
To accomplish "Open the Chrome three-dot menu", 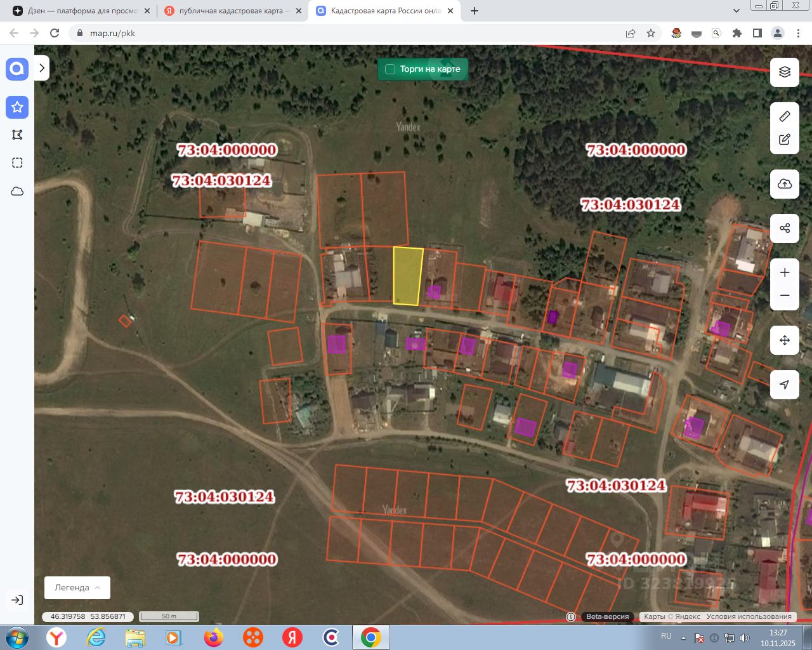I will tap(798, 33).
